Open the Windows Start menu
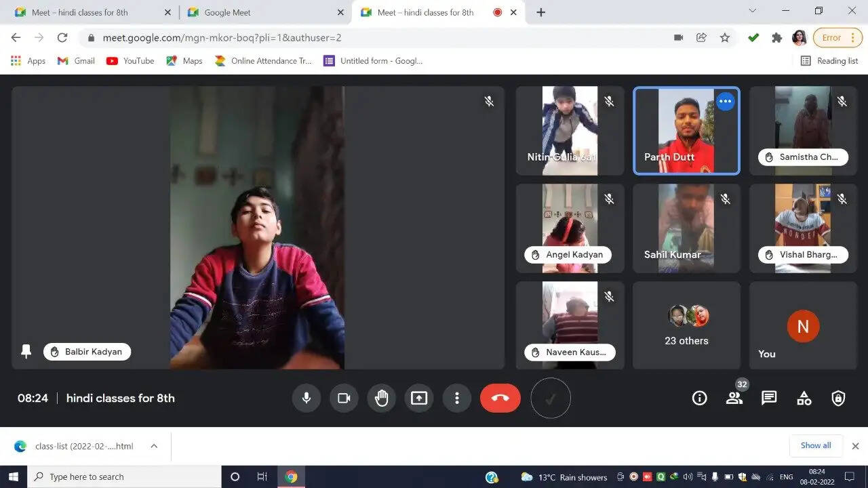The image size is (868, 488). [14, 476]
